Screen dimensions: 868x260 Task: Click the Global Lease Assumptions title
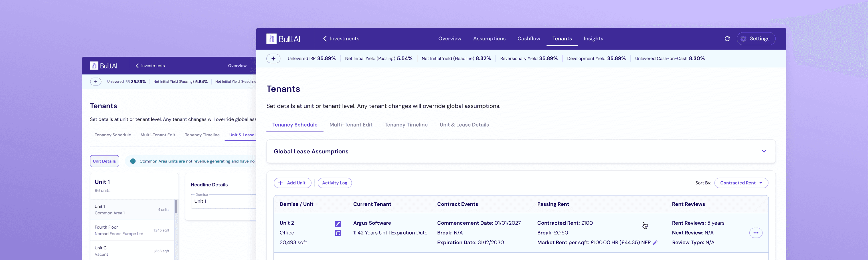311,152
